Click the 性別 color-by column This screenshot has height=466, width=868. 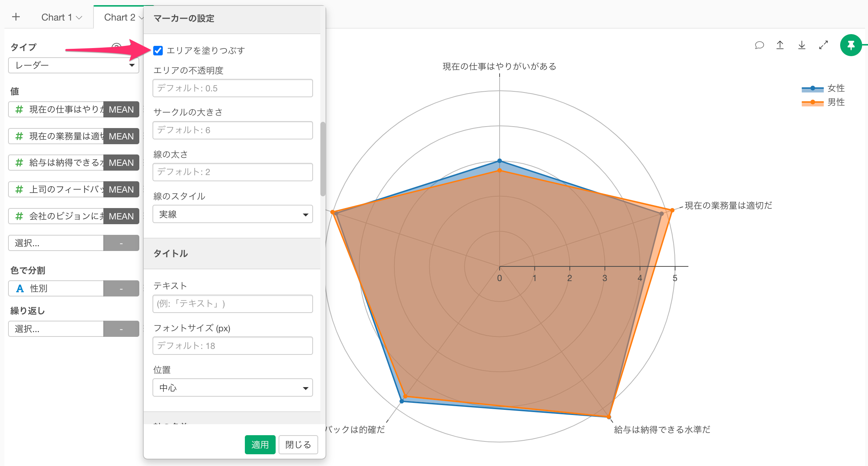pyautogui.click(x=56, y=288)
